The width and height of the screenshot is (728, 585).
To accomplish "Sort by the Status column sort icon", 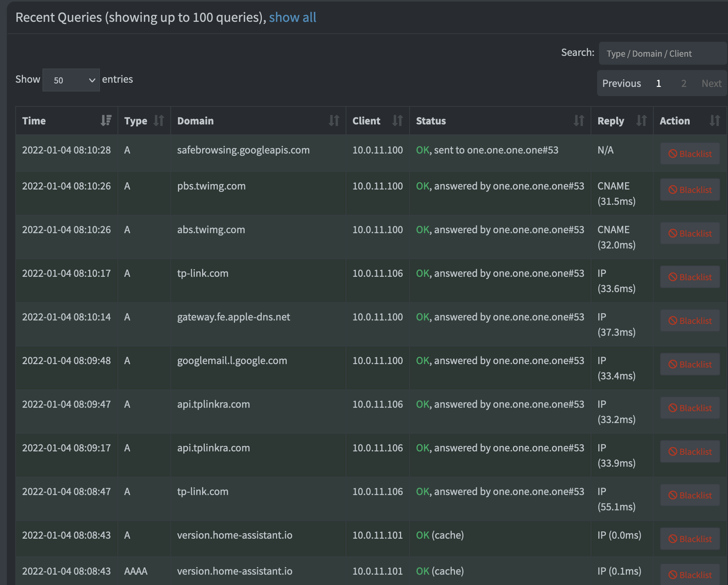I will point(579,121).
